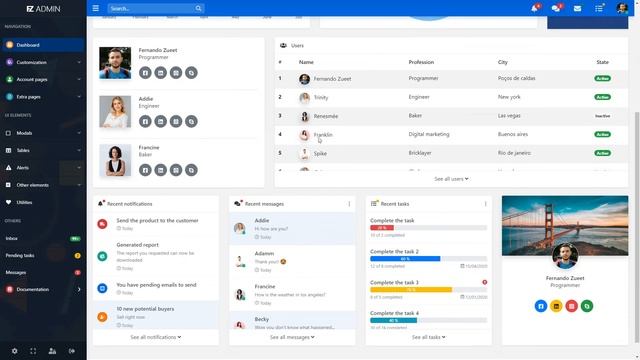Click the FZ ADMIN logo
640x360 pixels.
[43, 9]
